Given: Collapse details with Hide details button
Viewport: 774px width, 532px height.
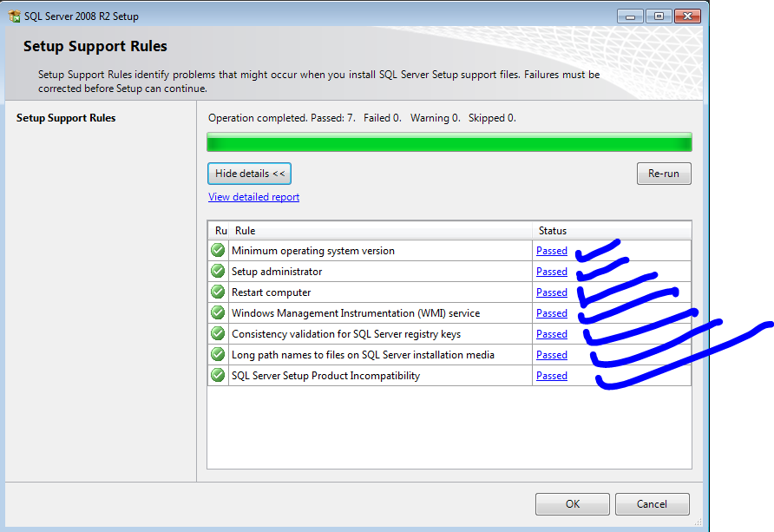Looking at the screenshot, I should [249, 174].
